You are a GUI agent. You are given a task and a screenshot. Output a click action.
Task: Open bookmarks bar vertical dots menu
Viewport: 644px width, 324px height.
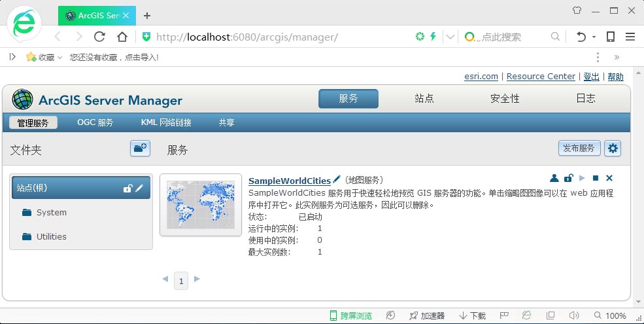(598, 57)
